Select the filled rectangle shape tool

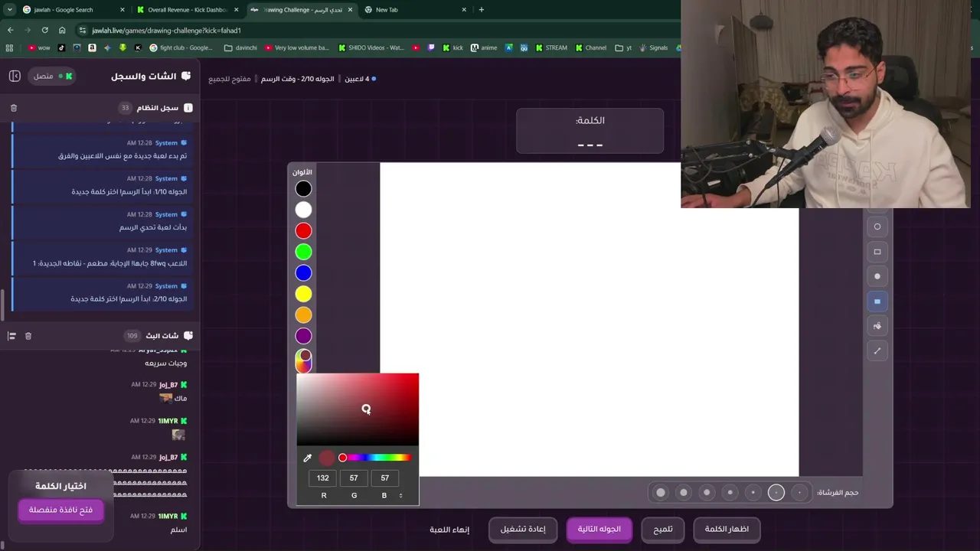tap(877, 302)
